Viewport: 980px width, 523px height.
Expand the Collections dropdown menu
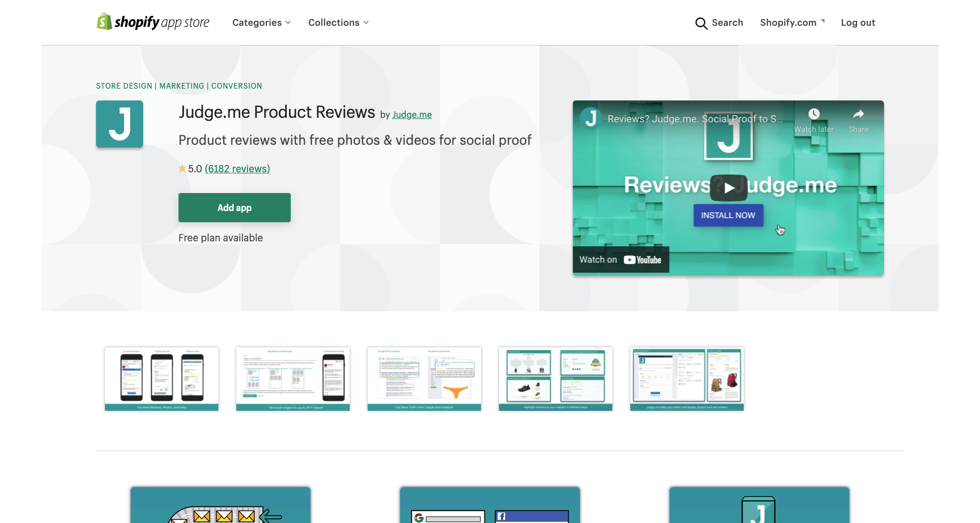tap(338, 22)
